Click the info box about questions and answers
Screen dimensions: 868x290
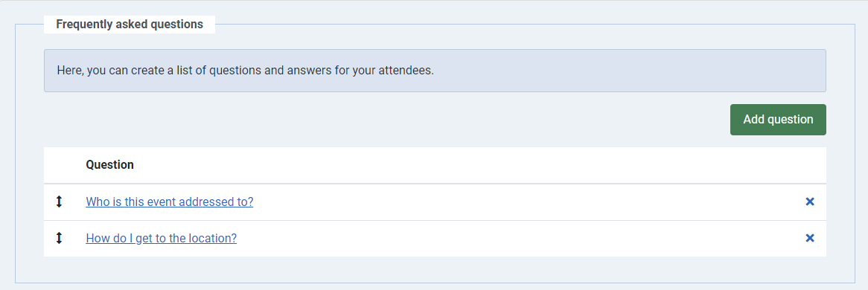point(435,71)
